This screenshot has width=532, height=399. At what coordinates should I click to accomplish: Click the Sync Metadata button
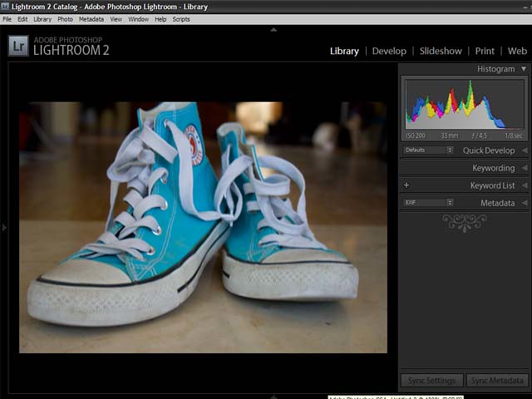496,381
